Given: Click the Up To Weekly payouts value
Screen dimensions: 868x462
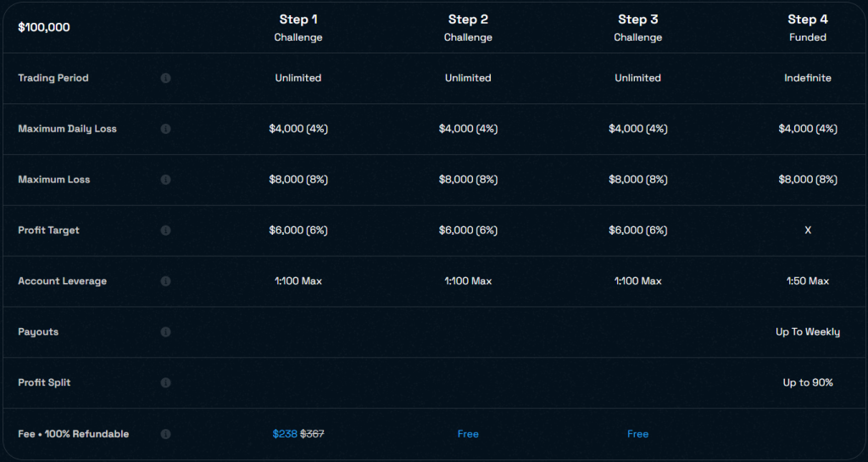Looking at the screenshot, I should pyautogui.click(x=807, y=332).
